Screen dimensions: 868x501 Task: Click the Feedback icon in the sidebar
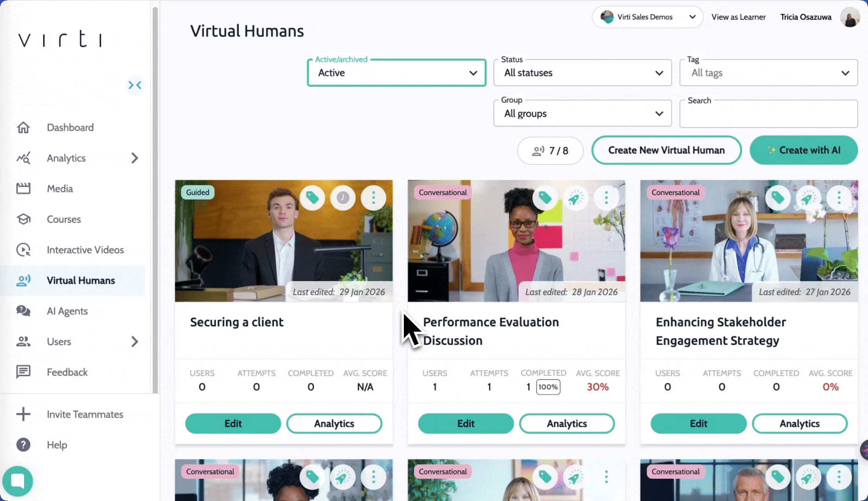pos(23,372)
